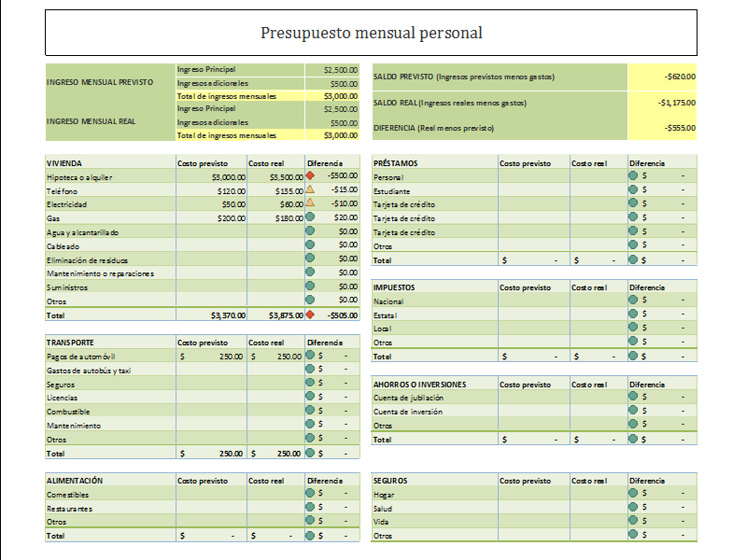The width and height of the screenshot is (747, 560).
Task: Click green circle icon in Personal loan row
Action: click(633, 175)
